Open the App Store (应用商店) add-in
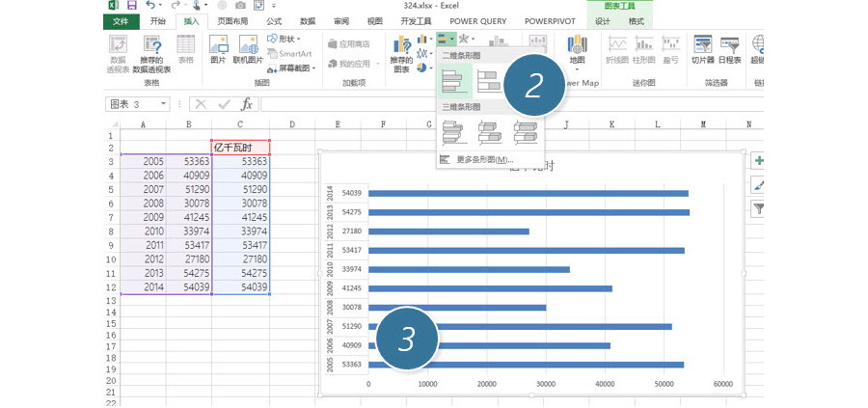Screen dimensions: 868x408 [349, 43]
